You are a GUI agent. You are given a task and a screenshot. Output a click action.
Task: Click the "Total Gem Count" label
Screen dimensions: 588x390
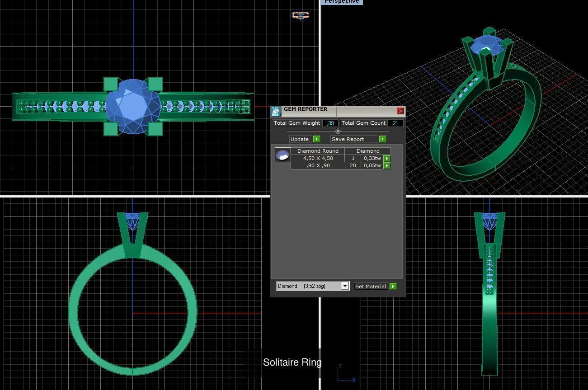click(363, 123)
